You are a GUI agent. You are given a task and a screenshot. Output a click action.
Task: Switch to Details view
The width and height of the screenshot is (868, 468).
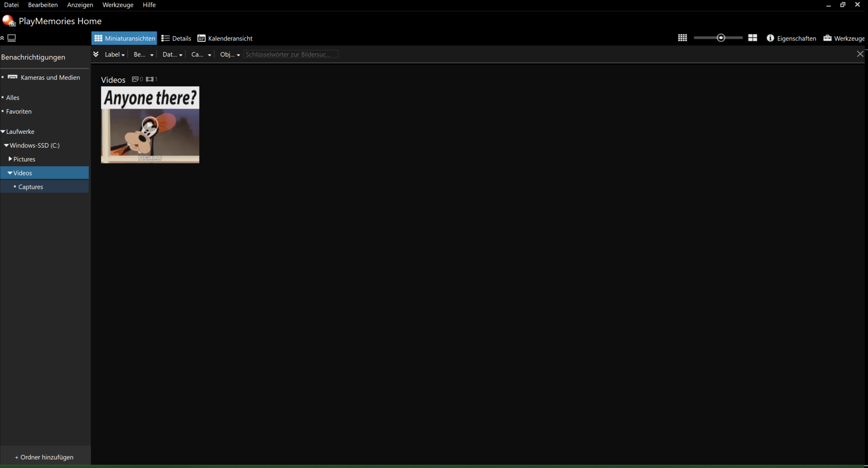tap(176, 38)
